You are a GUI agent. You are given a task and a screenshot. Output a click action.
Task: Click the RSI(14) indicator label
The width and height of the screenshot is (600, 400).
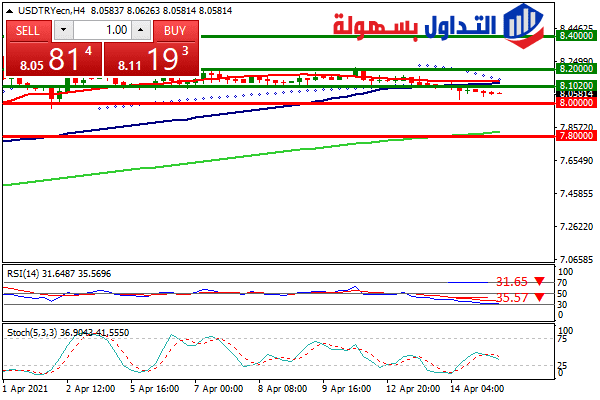click(23, 274)
